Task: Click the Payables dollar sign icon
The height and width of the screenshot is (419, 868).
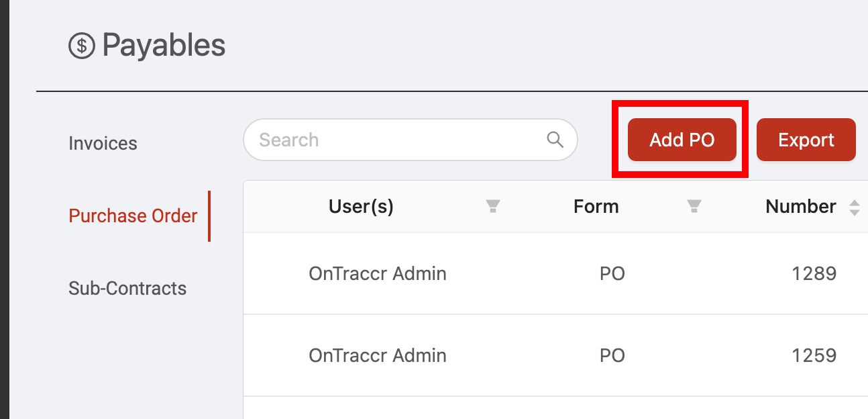Action: tap(82, 46)
